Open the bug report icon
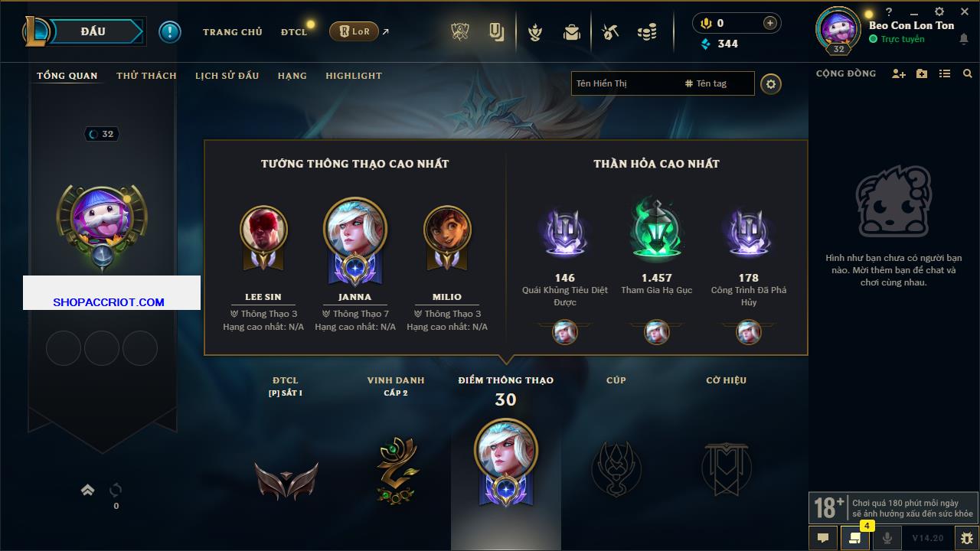The image size is (980, 551). [967, 538]
